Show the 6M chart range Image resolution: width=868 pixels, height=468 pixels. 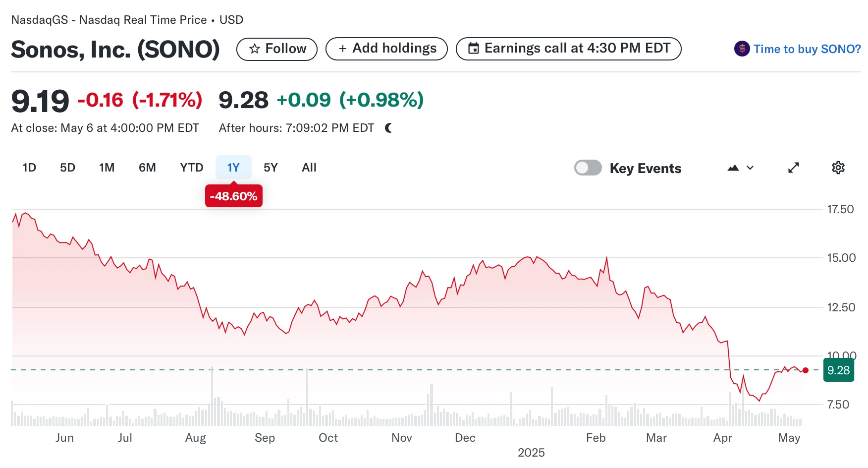point(147,168)
